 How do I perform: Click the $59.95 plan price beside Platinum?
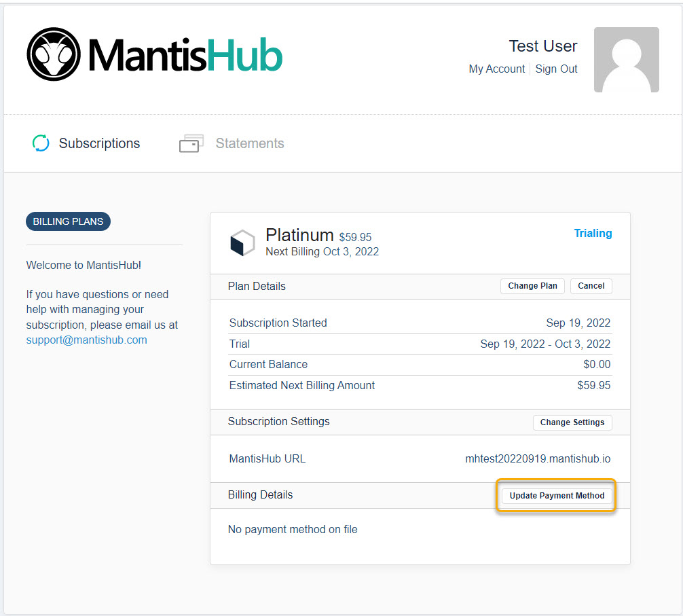[x=356, y=237]
